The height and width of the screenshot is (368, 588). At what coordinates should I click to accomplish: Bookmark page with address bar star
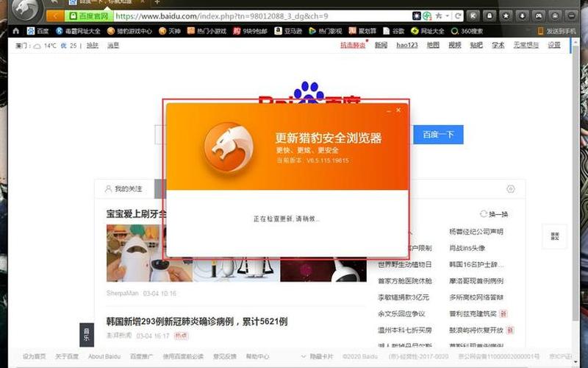pyautogui.click(x=438, y=15)
